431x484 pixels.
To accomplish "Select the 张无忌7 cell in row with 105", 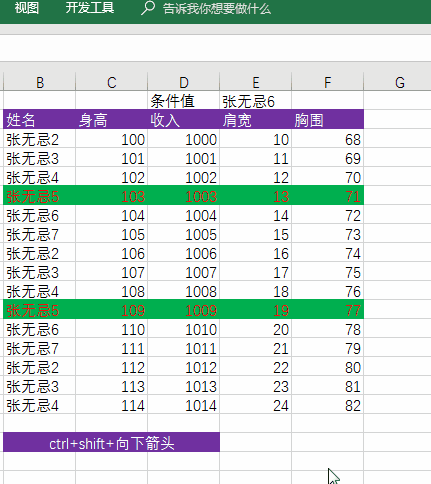I will 40,234.
